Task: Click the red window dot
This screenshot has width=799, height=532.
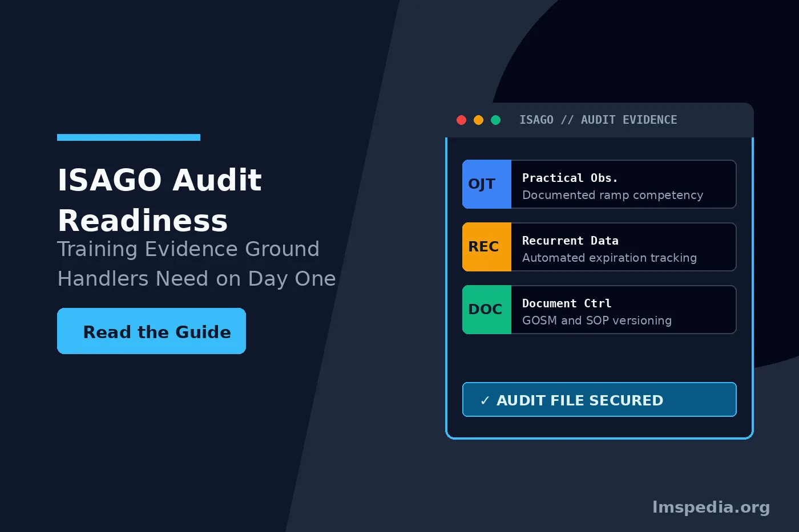Action: (462, 120)
